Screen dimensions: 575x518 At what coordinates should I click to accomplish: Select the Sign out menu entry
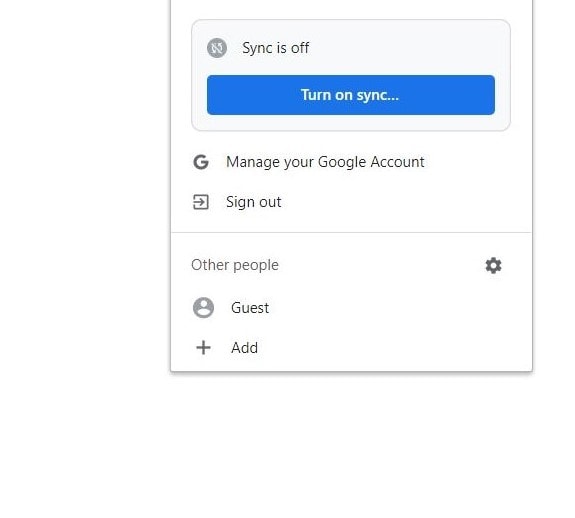click(351, 202)
